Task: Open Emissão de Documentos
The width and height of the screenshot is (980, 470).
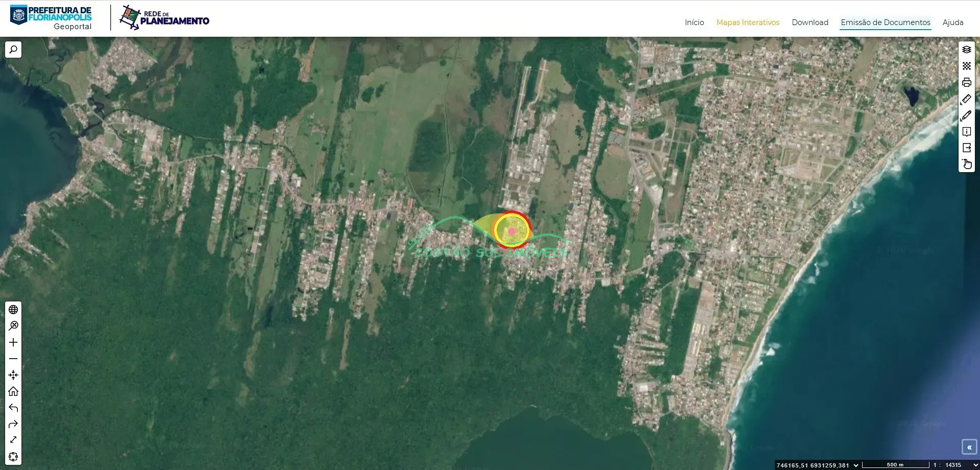Action: point(886,22)
